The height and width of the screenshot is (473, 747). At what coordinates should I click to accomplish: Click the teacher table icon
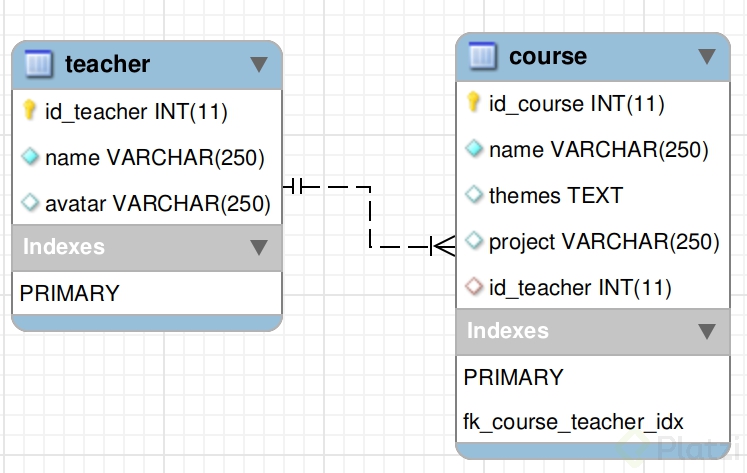click(x=37, y=65)
